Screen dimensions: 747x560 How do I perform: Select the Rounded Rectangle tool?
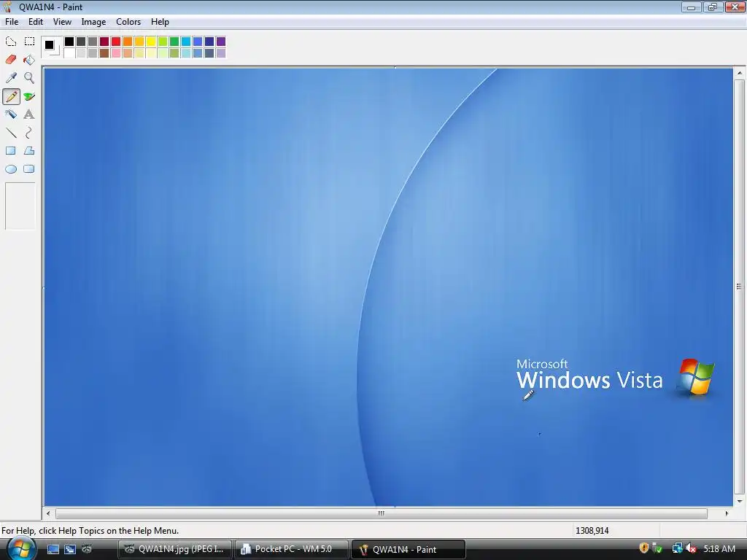(29, 169)
